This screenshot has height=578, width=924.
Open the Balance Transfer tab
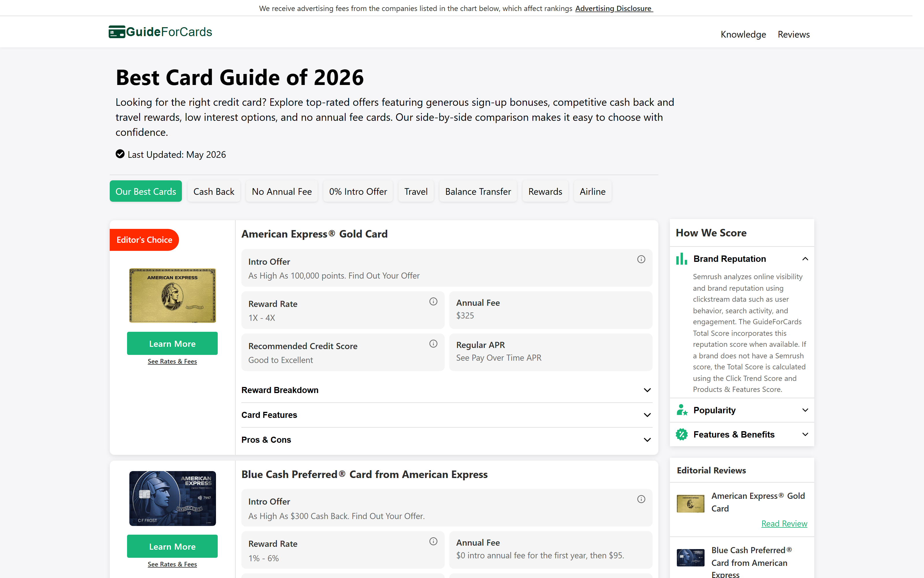tap(478, 191)
